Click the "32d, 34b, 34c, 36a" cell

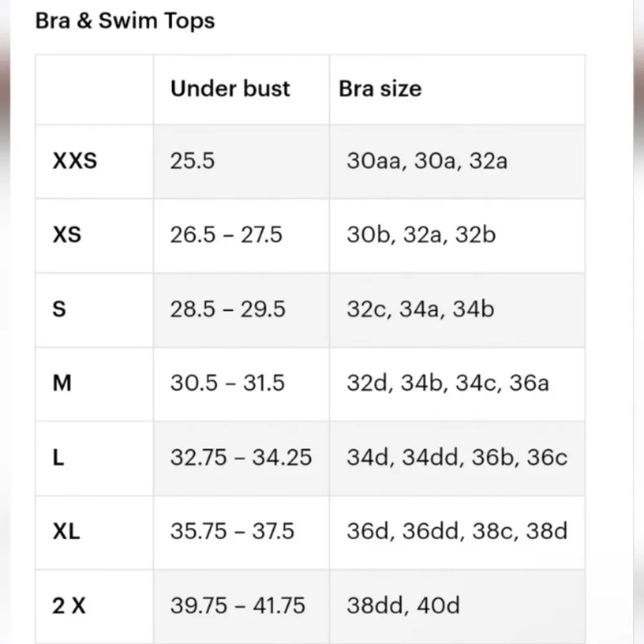(448, 383)
